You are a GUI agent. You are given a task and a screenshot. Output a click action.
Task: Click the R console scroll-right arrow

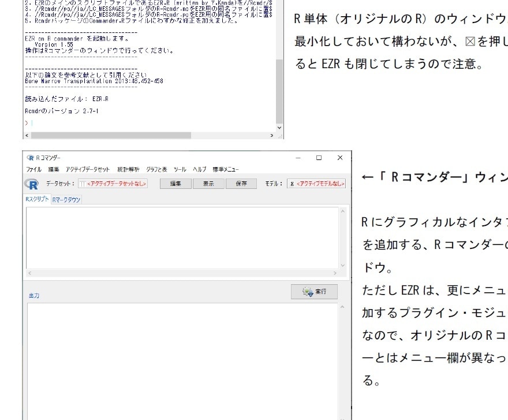point(272,135)
